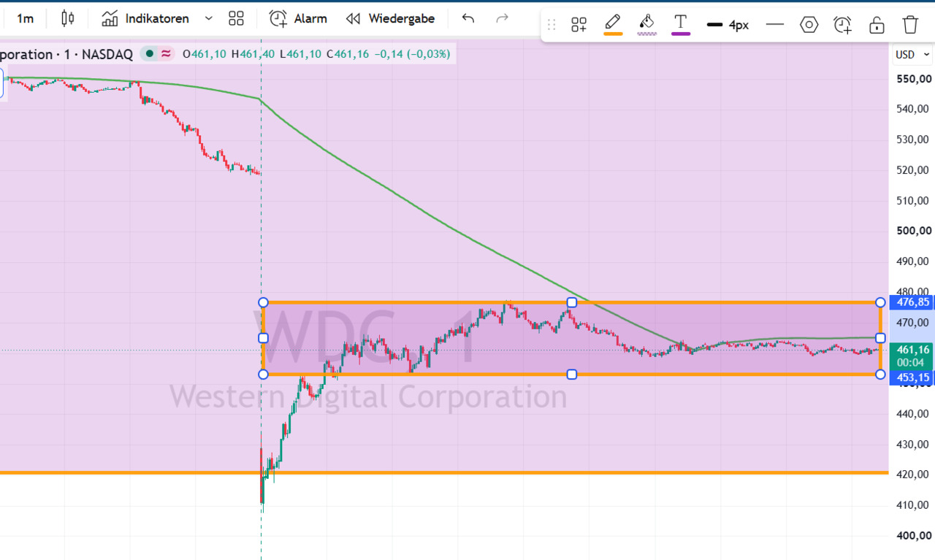This screenshot has height=560, width=935.
Task: Undo the last chart action
Action: 468,18
